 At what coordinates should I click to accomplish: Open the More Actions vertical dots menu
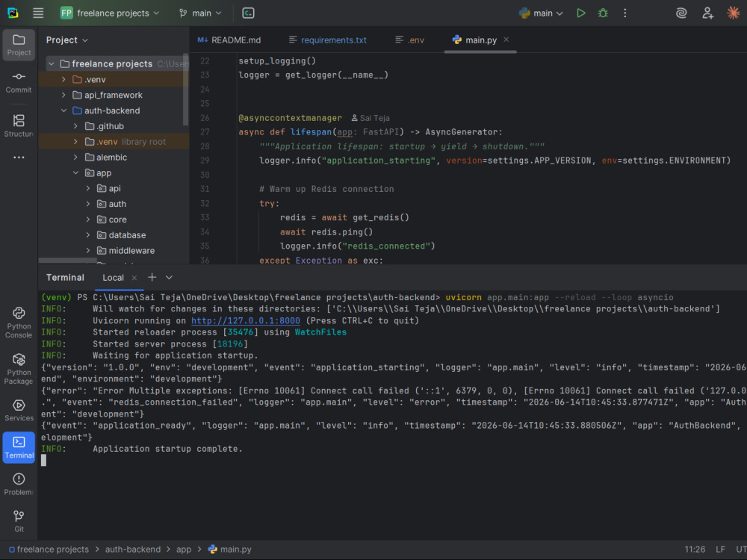tap(625, 13)
